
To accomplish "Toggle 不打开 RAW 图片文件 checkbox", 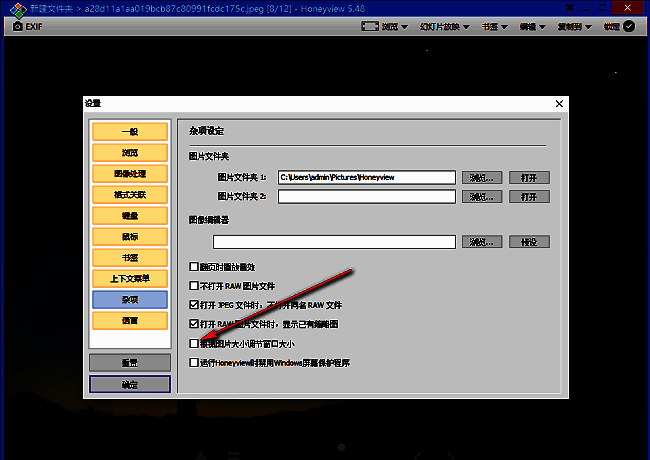I will pyautogui.click(x=194, y=286).
